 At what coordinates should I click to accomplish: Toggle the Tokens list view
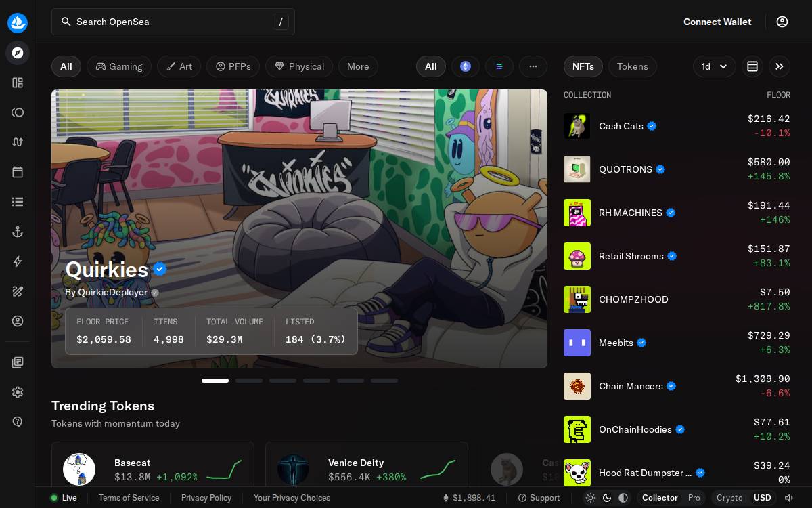(633, 66)
